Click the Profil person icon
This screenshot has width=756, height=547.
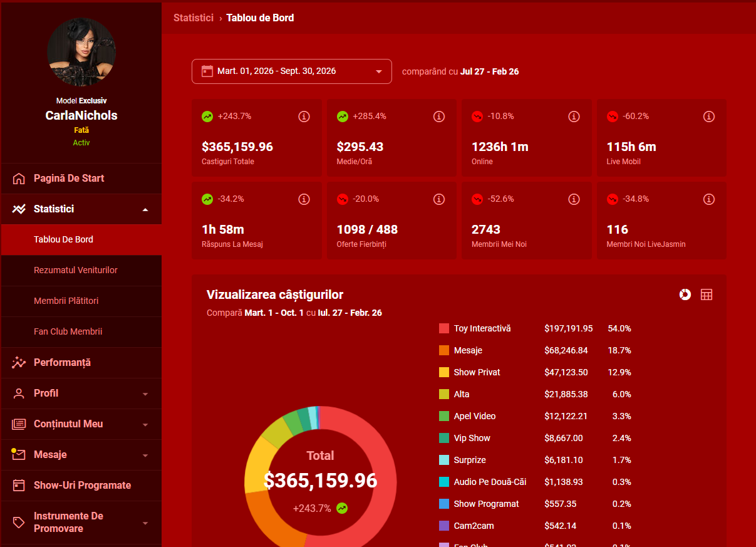19,393
